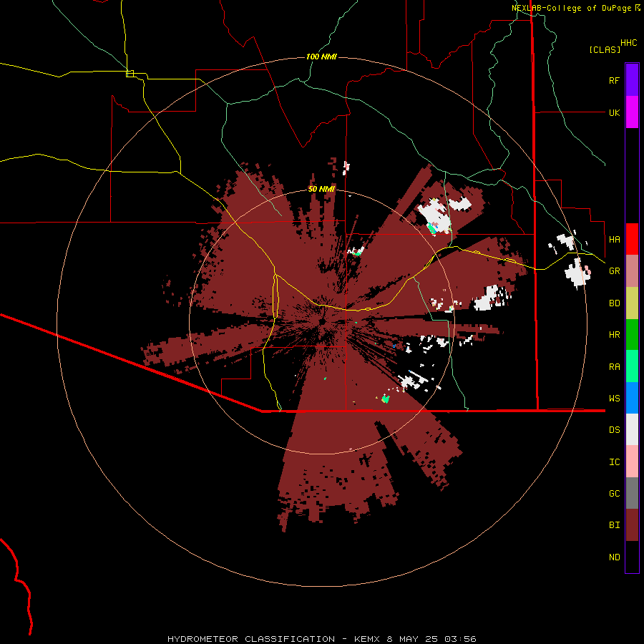Screen dimensions: 644x644
Task: Click the UK legend label
Action: tap(614, 112)
